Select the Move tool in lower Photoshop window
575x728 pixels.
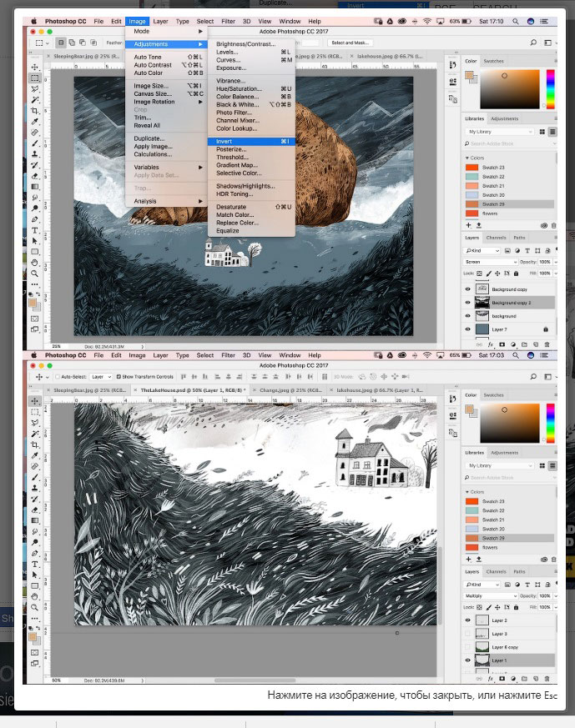click(35, 400)
